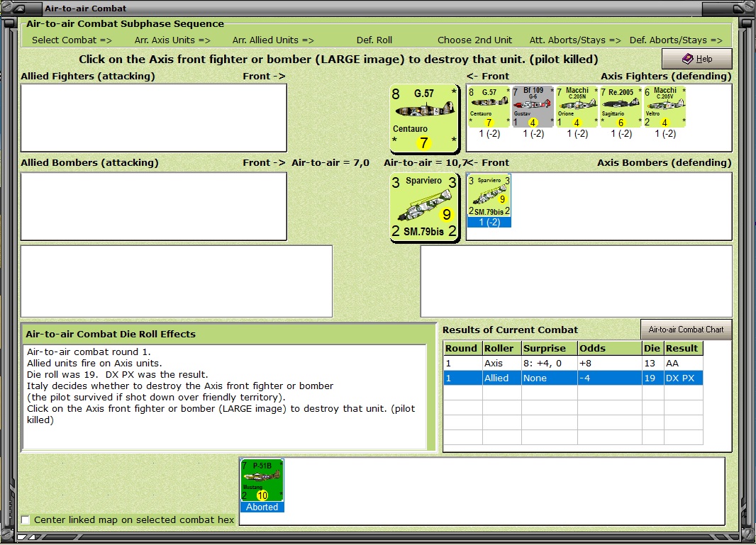Click the Arr. Axis Units subphase step
Image resolution: width=756 pixels, height=545 pixels.
[x=172, y=40]
